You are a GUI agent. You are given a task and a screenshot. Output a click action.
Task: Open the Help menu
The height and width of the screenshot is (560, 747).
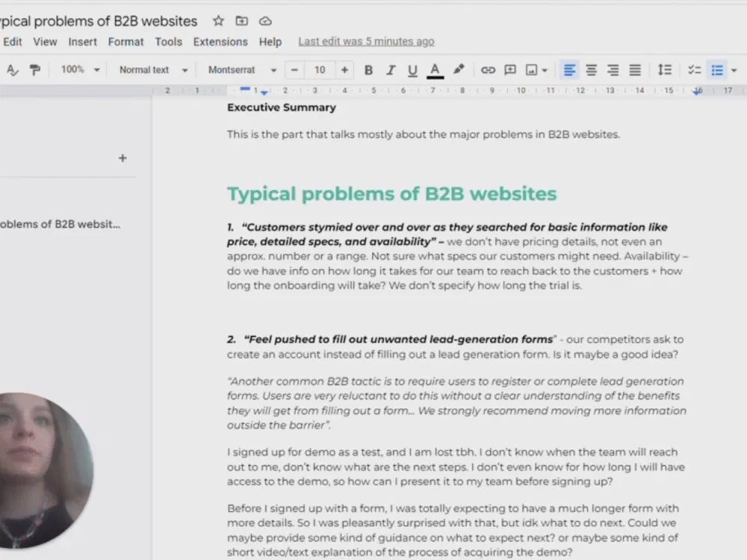click(270, 42)
